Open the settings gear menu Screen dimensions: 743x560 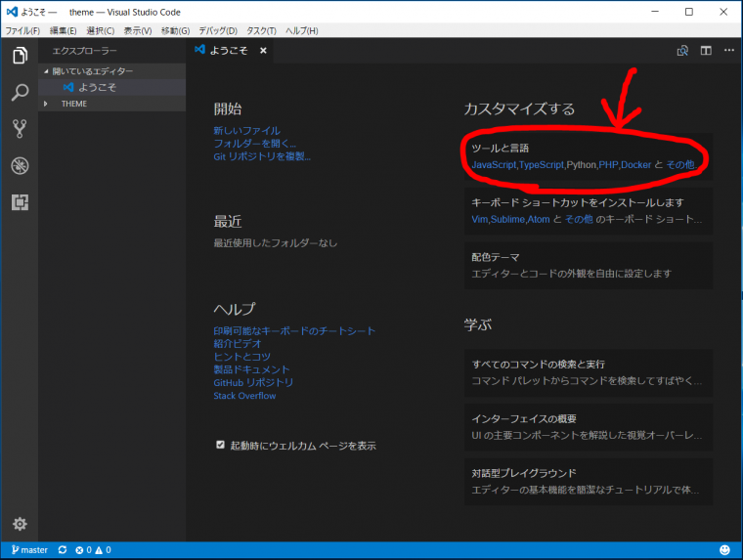pos(20,524)
